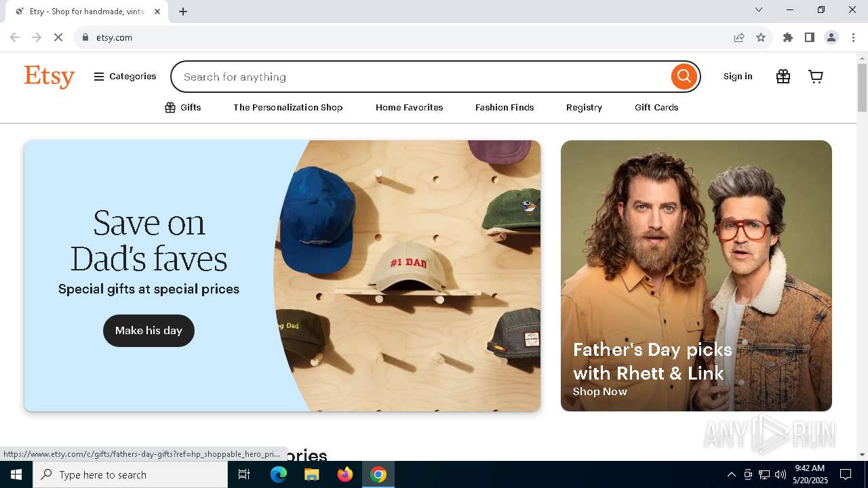Image resolution: width=868 pixels, height=488 pixels.
Task: Open the Registry navigation link
Action: coord(584,107)
